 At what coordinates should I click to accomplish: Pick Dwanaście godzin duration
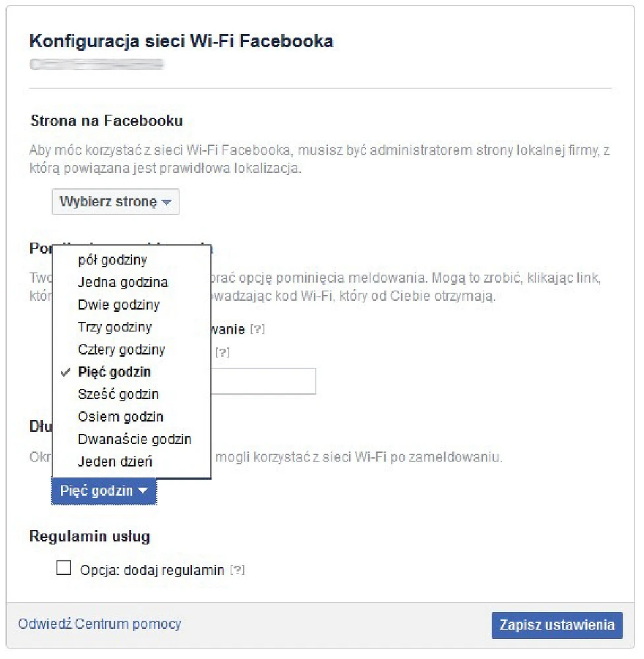pos(134,440)
